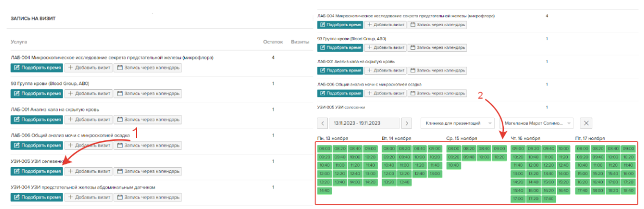Open Запись через календарь for ЛАБ-006, left panel
644x209 pixels.
pyautogui.click(x=147, y=145)
